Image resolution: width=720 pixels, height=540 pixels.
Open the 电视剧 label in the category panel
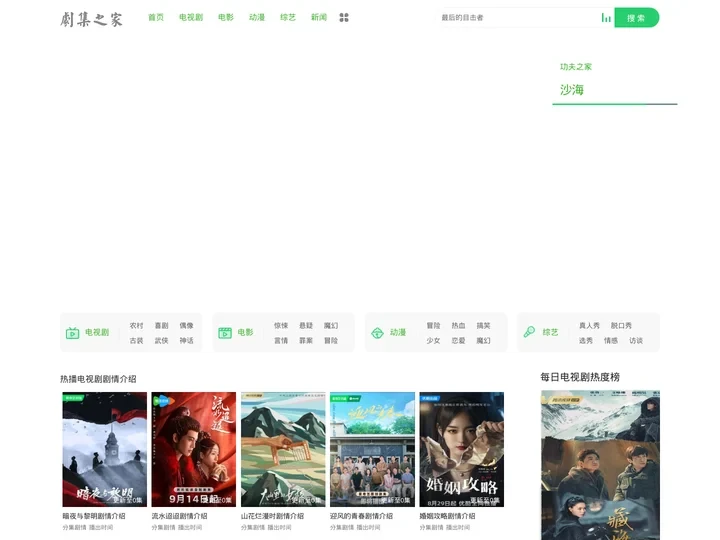point(97,332)
